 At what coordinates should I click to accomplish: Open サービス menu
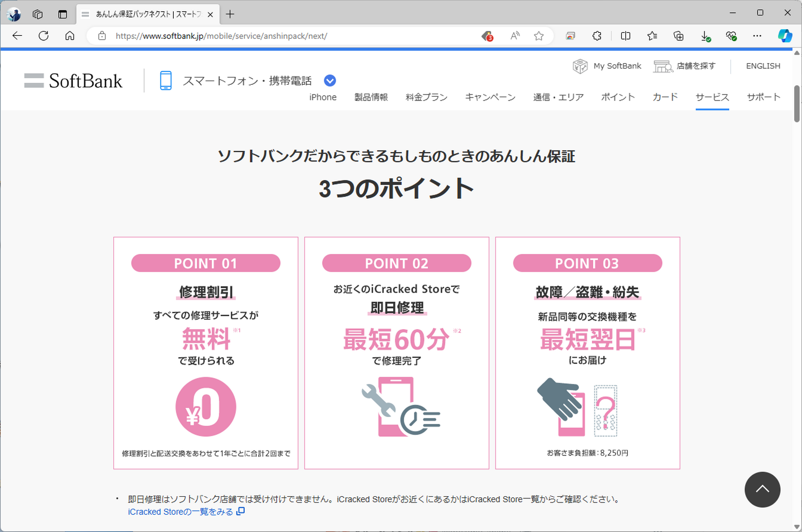tap(712, 97)
